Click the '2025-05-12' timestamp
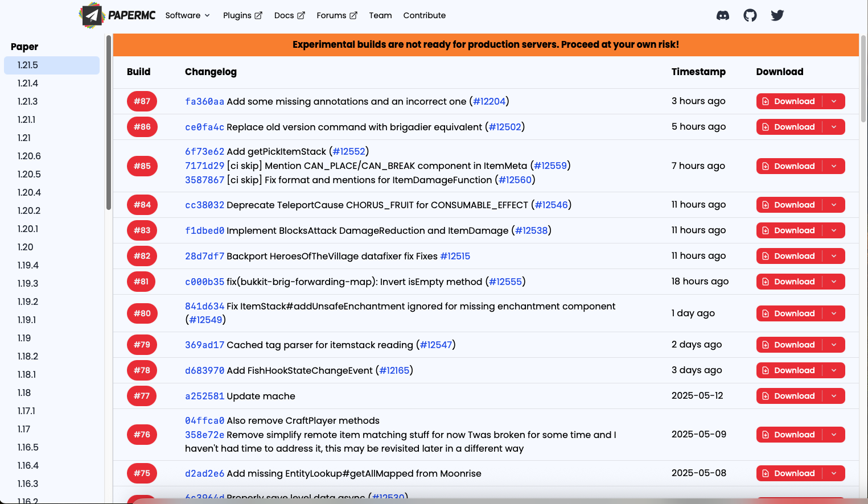Viewport: 868px width, 504px height. click(x=697, y=396)
